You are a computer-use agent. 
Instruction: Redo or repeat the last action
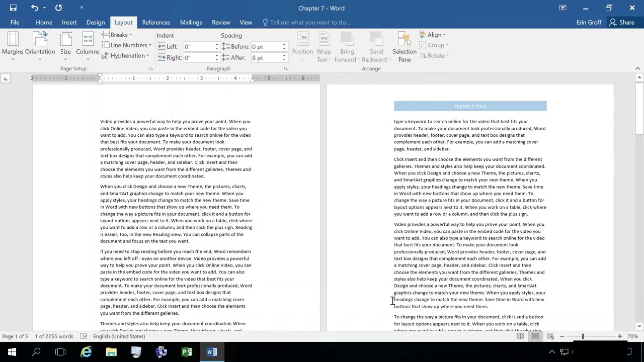[58, 8]
